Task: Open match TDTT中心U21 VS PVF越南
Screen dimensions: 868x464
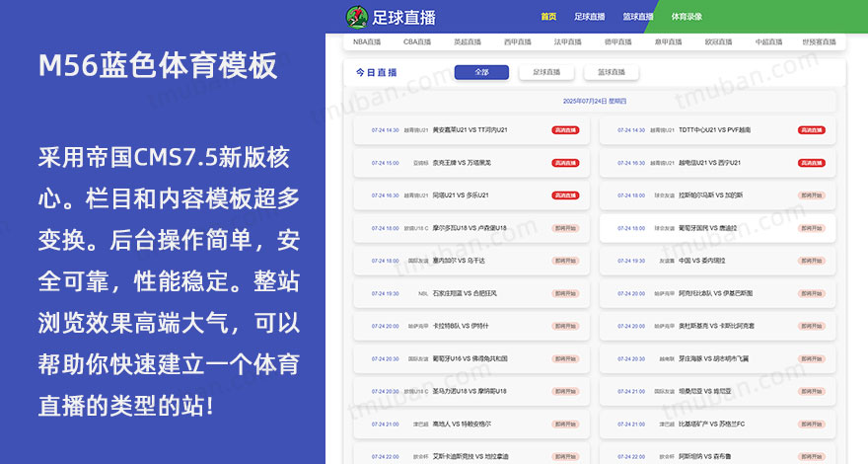Action: tap(717, 130)
